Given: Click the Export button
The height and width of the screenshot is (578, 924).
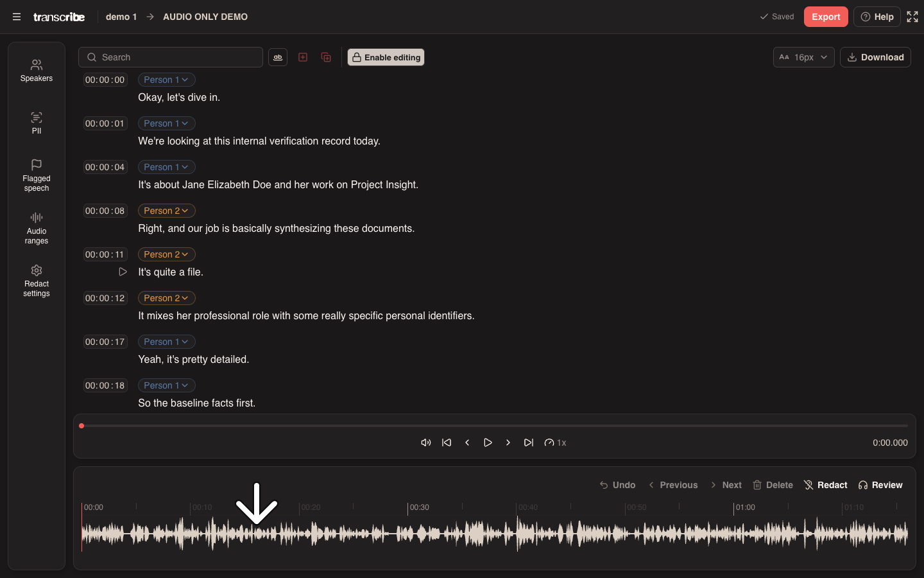Looking at the screenshot, I should pos(826,17).
